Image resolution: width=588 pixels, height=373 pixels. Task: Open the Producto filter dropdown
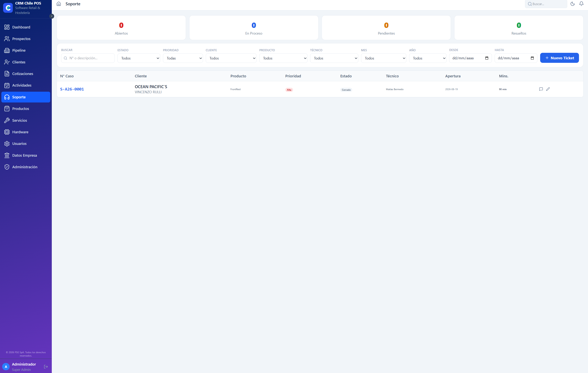tap(283, 58)
